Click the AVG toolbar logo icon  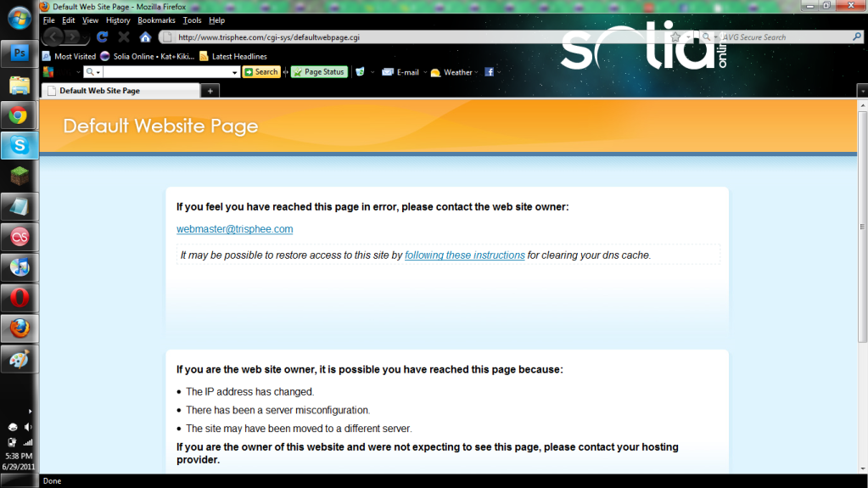pos(48,72)
